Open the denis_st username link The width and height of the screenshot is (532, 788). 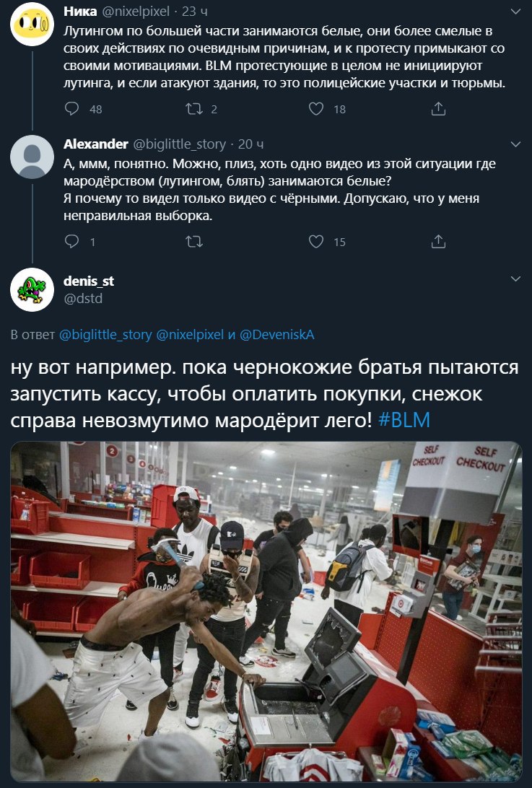tap(89, 281)
